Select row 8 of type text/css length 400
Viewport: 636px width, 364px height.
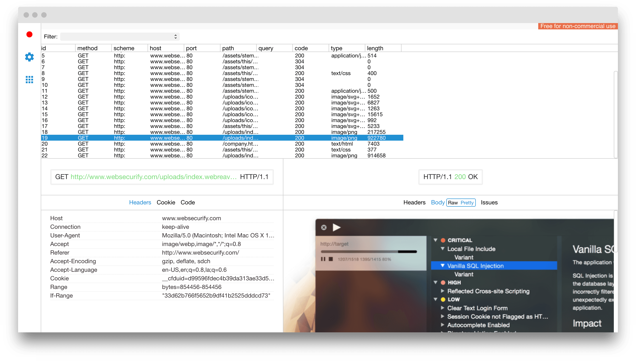click(x=222, y=73)
